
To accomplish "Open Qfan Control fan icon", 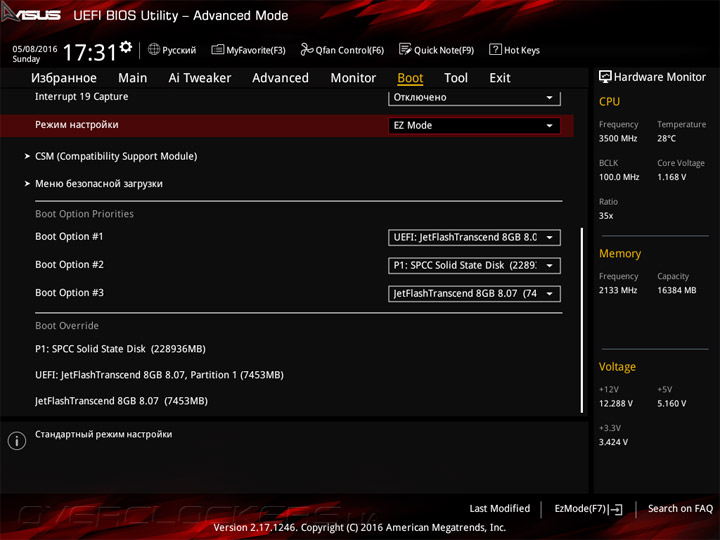I will pyautogui.click(x=306, y=50).
